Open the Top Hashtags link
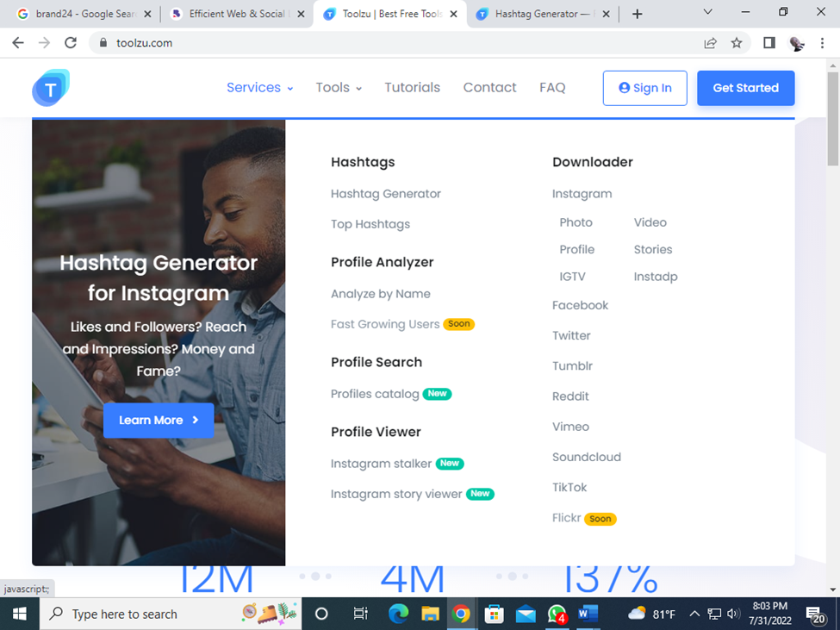The image size is (840, 630). point(370,224)
